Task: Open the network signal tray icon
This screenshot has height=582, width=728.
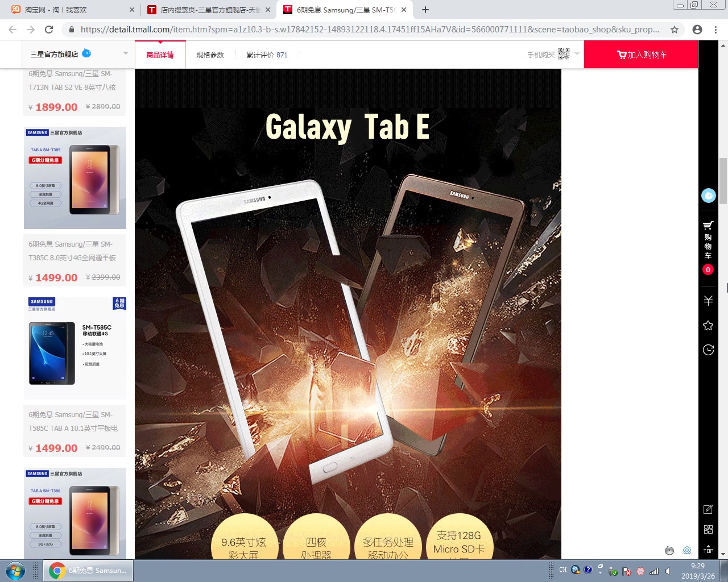Action: [654, 571]
